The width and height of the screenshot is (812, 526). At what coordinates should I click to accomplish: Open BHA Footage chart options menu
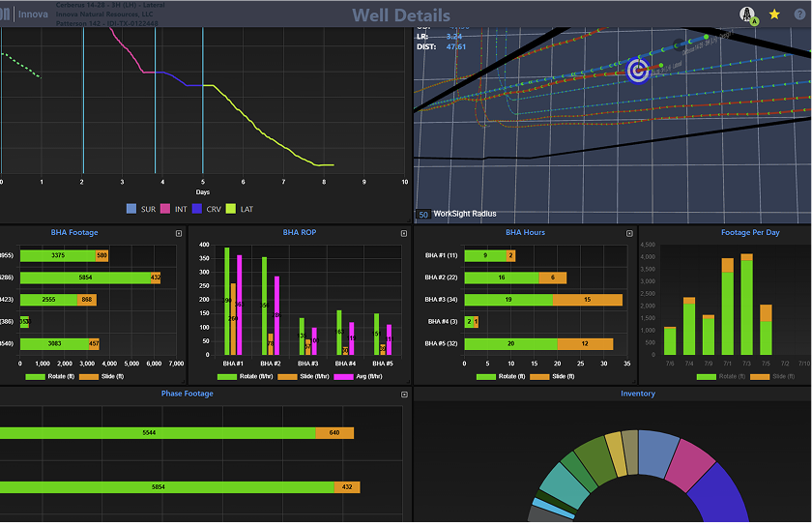click(178, 233)
